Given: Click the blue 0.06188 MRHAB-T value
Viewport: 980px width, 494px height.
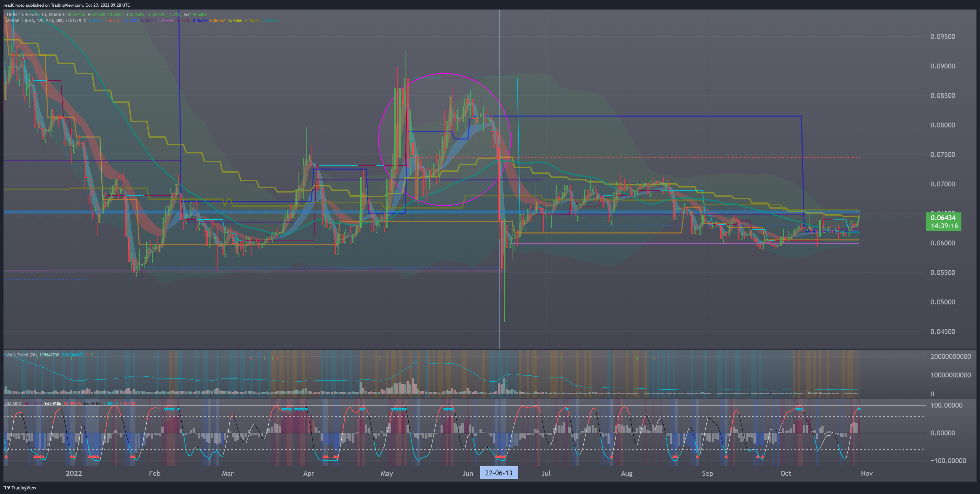Looking at the screenshot, I should click(200, 21).
